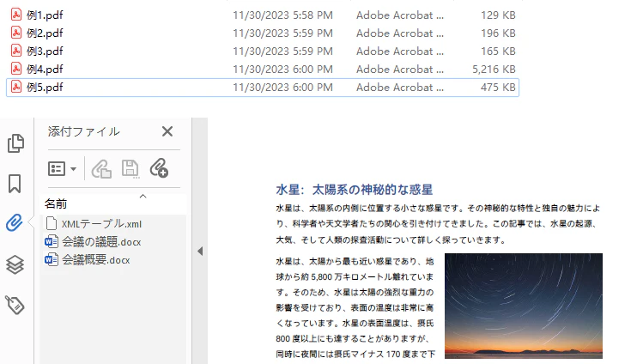
Task: Click the 添付ファイル panel title
Action: (x=84, y=131)
